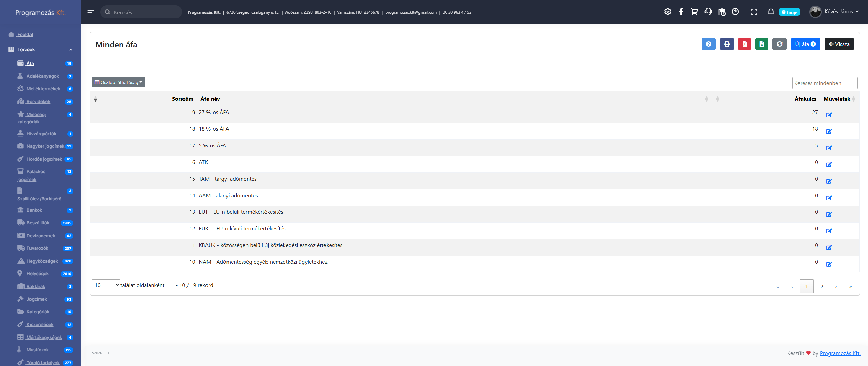The width and height of the screenshot is (868, 366).
Task: Edit the 27 %-os ÁFA row
Action: (829, 115)
